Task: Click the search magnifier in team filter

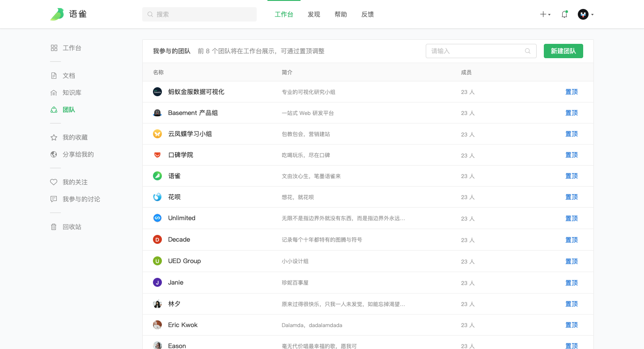Action: (528, 51)
